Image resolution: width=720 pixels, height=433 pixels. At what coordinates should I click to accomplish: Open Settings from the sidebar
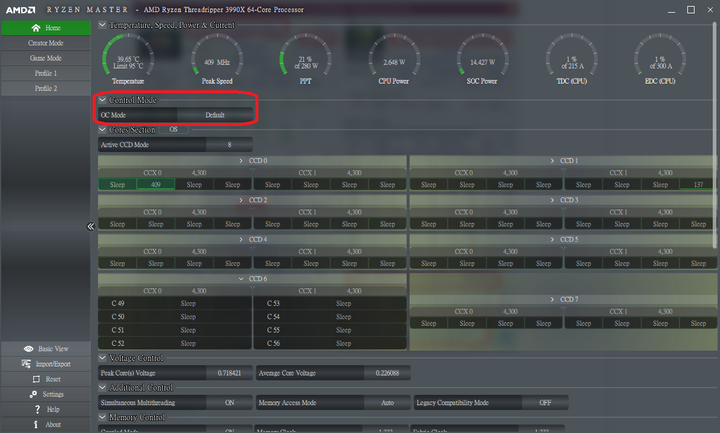[x=46, y=394]
